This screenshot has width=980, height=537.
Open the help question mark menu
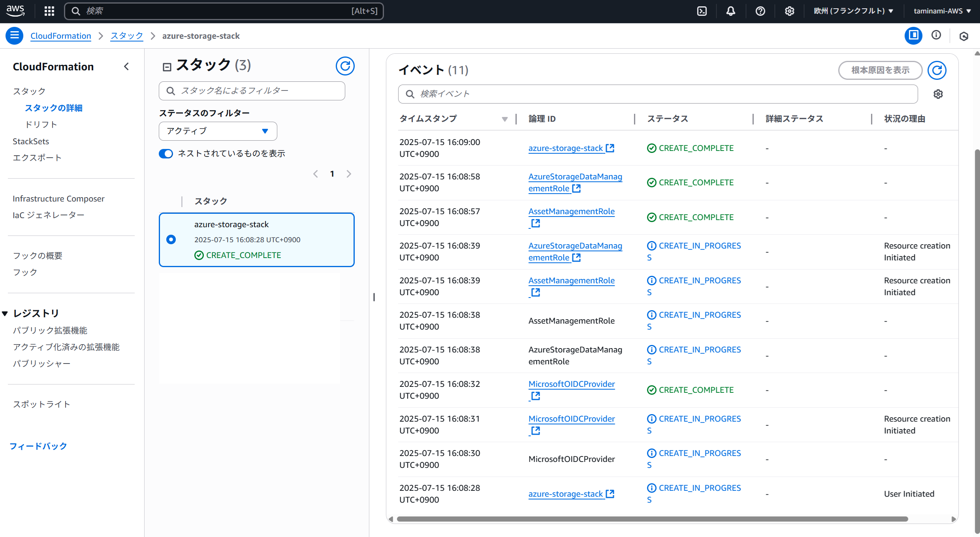(760, 11)
